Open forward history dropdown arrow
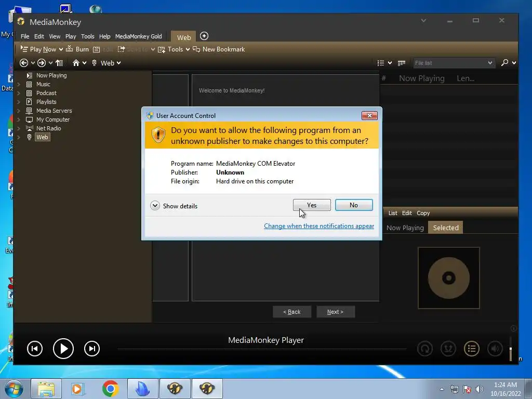The width and height of the screenshot is (532, 399). point(50,63)
